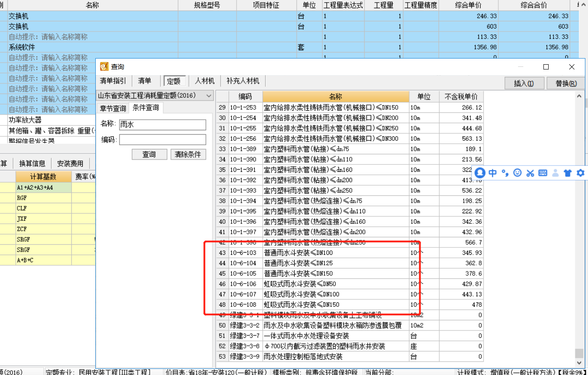Image resolution: width=588 pixels, height=375 pixels.
Task: Close the 查询 dialog window
Action: 572,67
